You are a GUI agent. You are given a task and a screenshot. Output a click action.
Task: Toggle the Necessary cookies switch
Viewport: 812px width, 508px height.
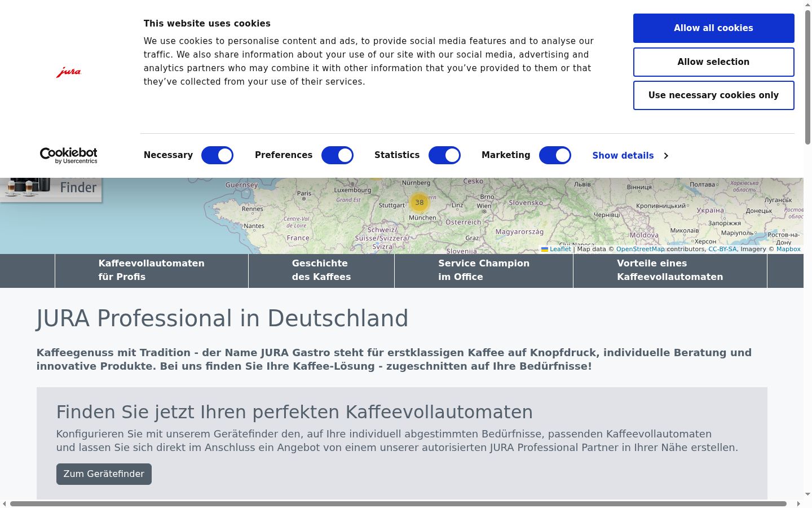(x=217, y=155)
